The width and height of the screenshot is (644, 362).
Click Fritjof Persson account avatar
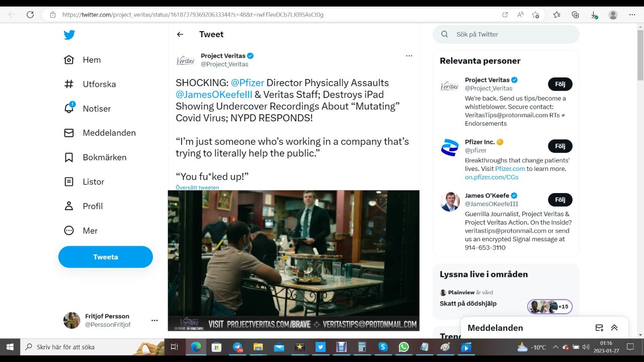pos(71,320)
